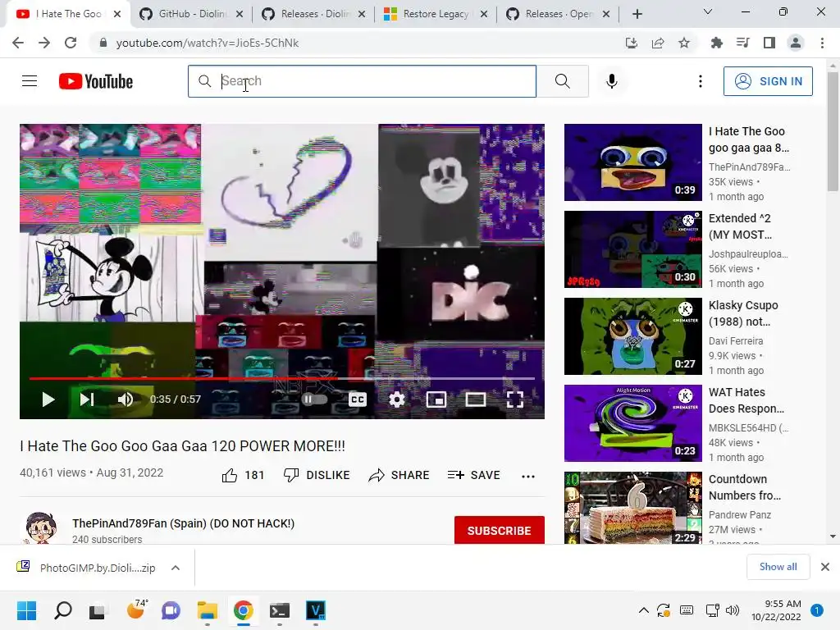Switch to theater mode
The height and width of the screenshot is (630, 840).
point(476,399)
